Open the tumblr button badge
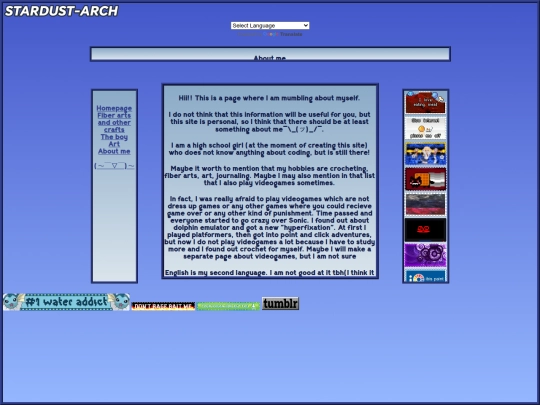 [x=280, y=303]
